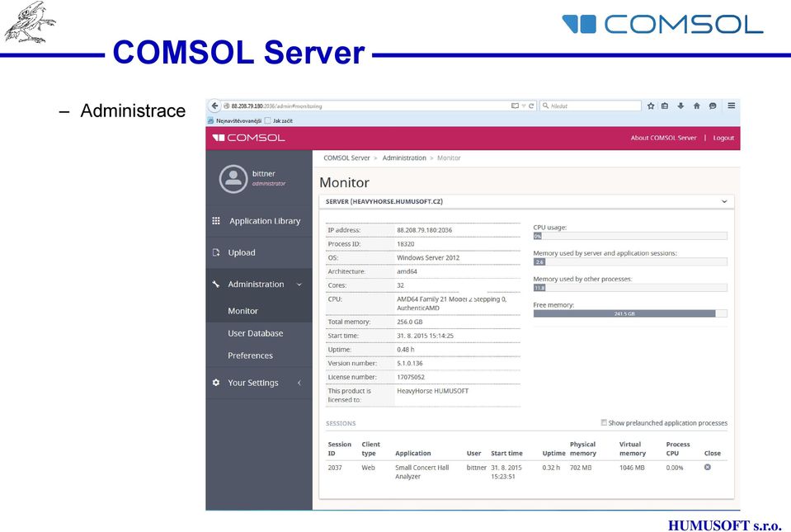Click the Client type column header
The image size is (791, 532).
(x=371, y=449)
